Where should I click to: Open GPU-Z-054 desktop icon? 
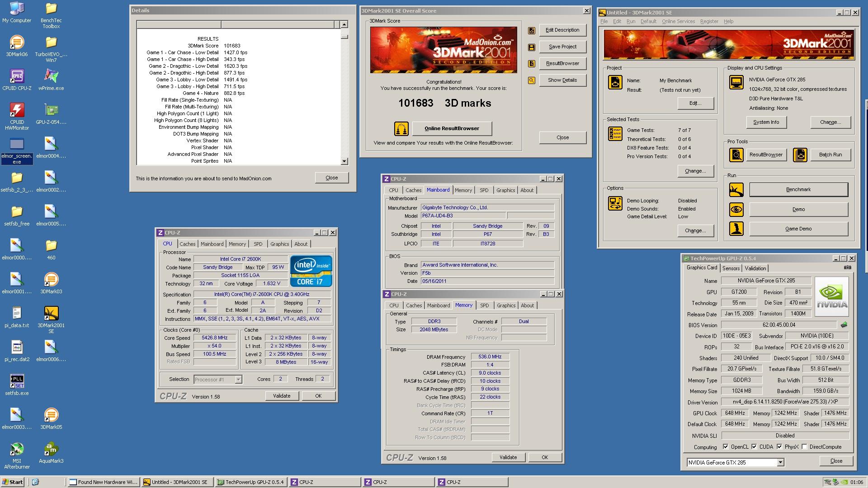[51, 114]
